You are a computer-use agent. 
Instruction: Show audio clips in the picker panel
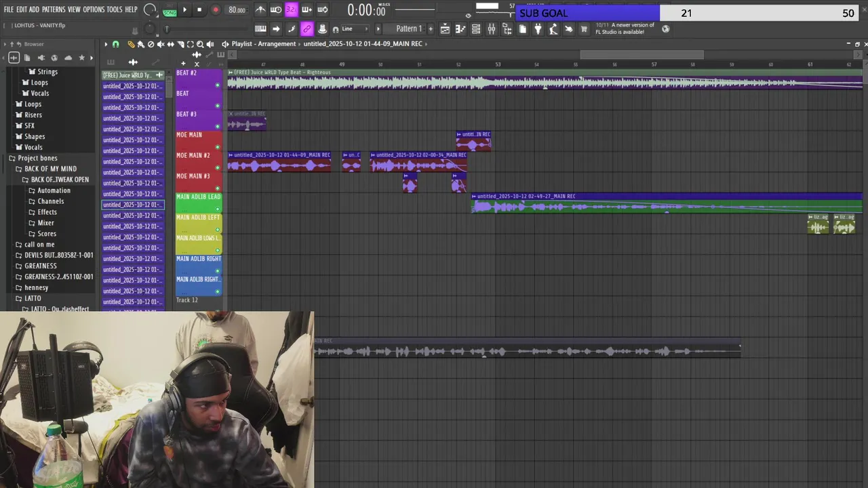click(x=133, y=62)
